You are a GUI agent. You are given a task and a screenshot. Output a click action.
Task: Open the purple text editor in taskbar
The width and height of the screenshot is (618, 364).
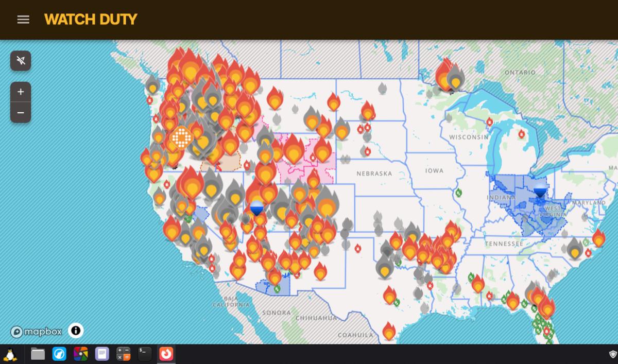click(x=102, y=354)
